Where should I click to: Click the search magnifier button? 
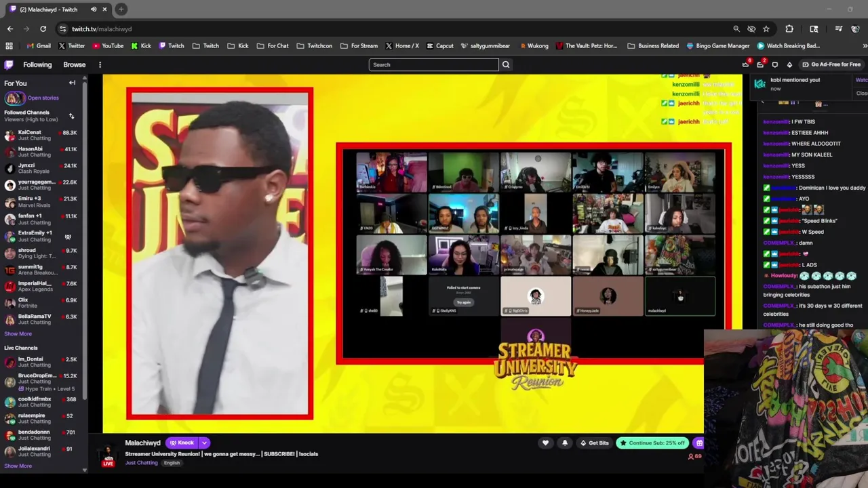pyautogui.click(x=506, y=64)
